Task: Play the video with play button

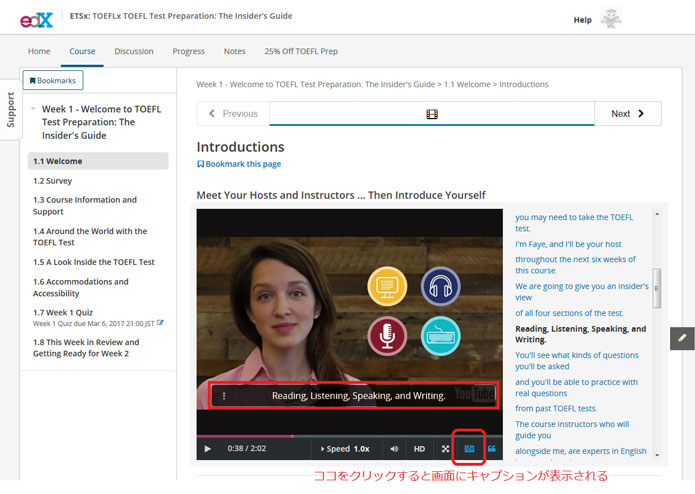Action: coord(207,448)
